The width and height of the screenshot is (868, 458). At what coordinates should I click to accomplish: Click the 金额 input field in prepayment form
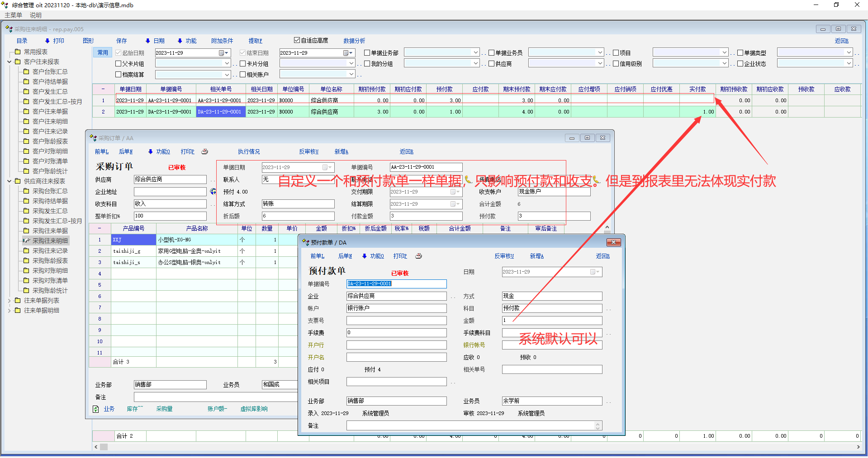(551, 321)
